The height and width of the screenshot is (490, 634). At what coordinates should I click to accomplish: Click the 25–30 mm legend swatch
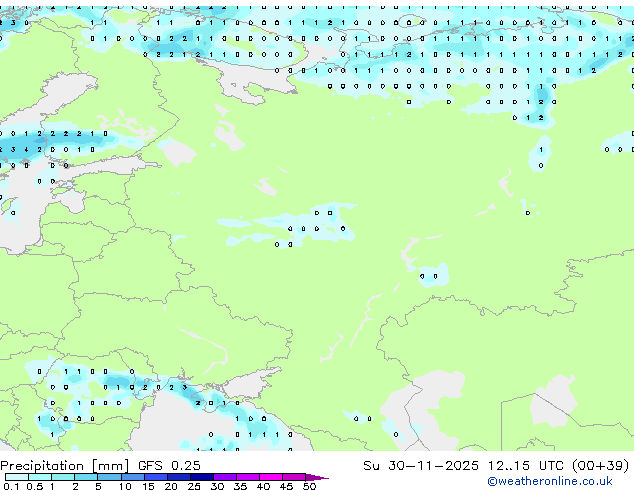201,477
